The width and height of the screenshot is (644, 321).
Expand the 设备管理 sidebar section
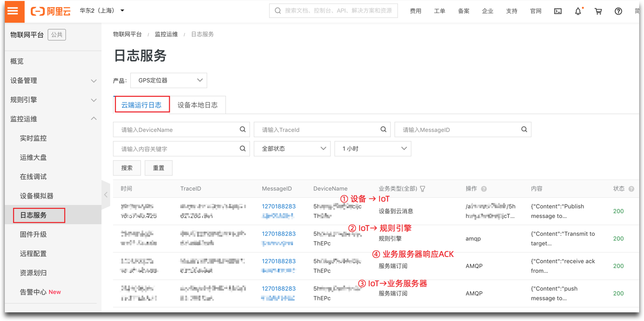point(53,80)
